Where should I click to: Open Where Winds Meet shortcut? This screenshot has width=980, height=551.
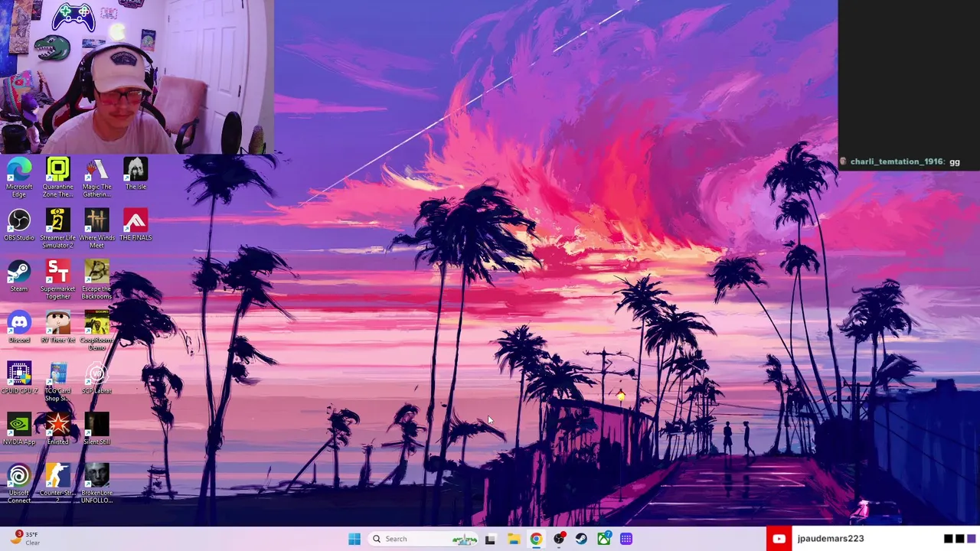tap(96, 228)
